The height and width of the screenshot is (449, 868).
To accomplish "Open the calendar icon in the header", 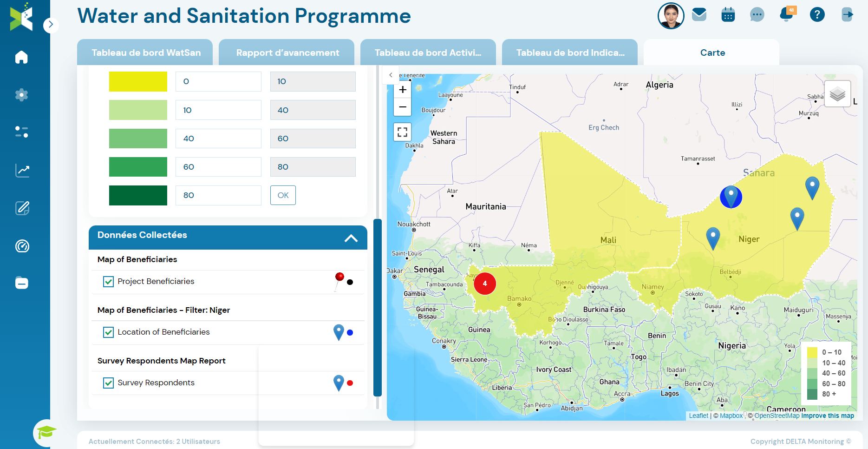I will [x=728, y=14].
